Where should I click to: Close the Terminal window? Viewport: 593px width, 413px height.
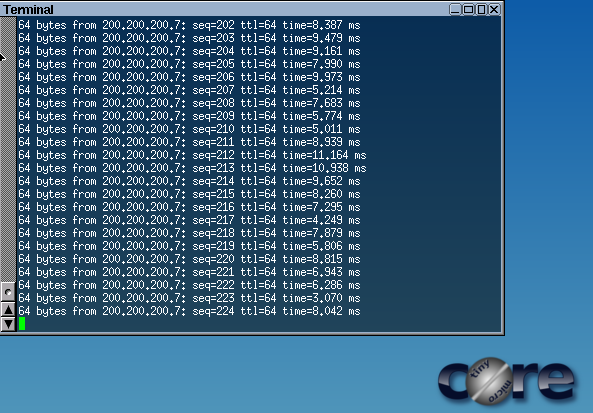click(x=494, y=9)
